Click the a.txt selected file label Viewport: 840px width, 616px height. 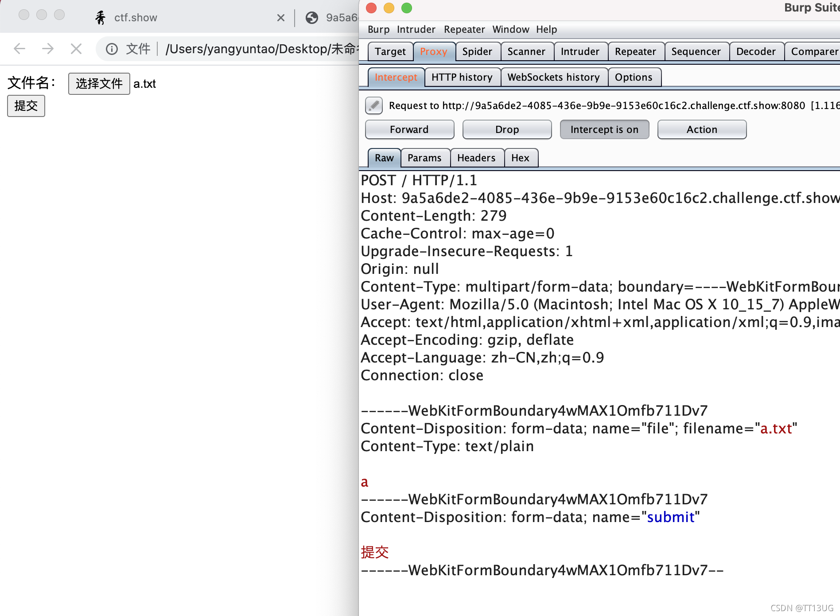click(145, 84)
